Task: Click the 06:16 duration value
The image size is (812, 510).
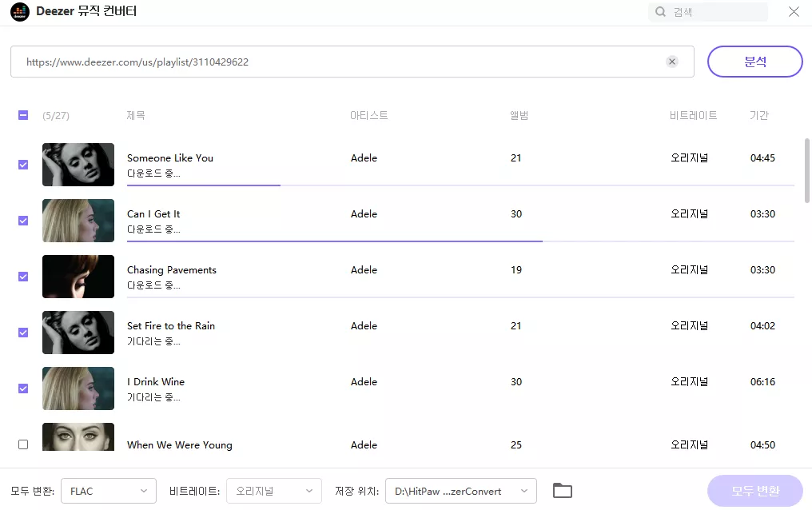Action: (x=762, y=381)
